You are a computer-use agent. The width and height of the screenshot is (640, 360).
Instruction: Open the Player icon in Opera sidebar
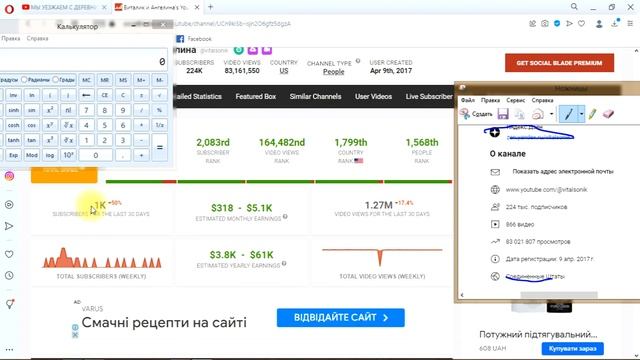tap(9, 204)
